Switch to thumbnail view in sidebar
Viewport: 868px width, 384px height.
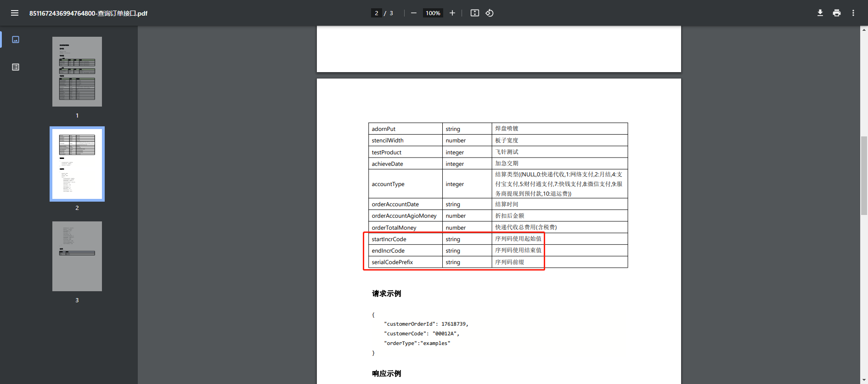pos(16,40)
